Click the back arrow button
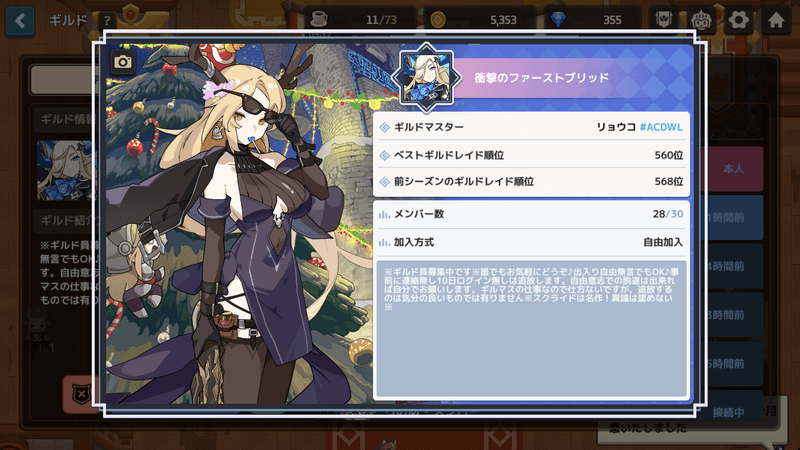The width and height of the screenshot is (800, 450). point(20,21)
